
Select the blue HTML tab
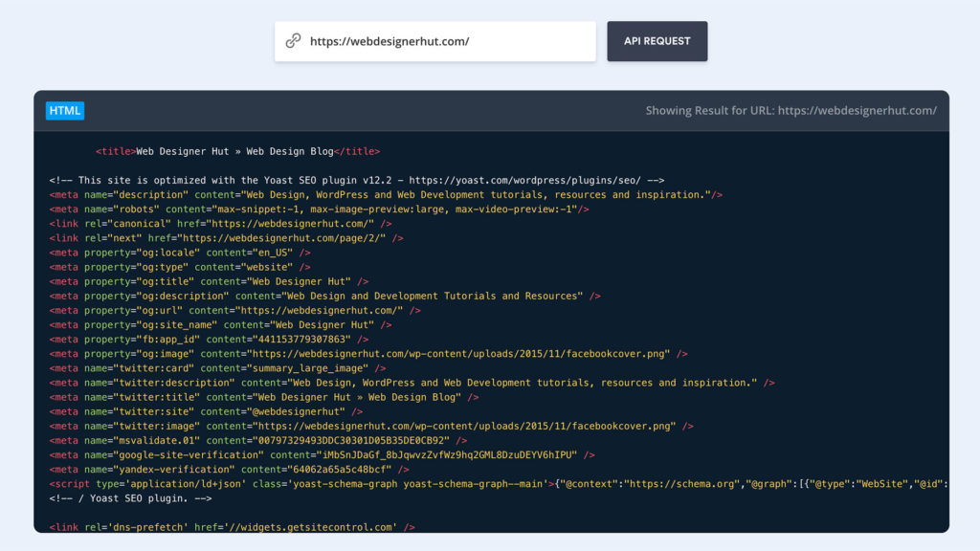64,110
